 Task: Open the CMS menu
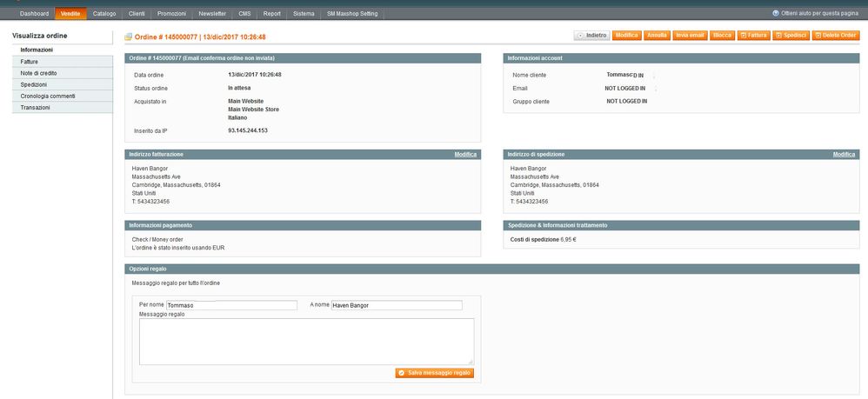244,13
